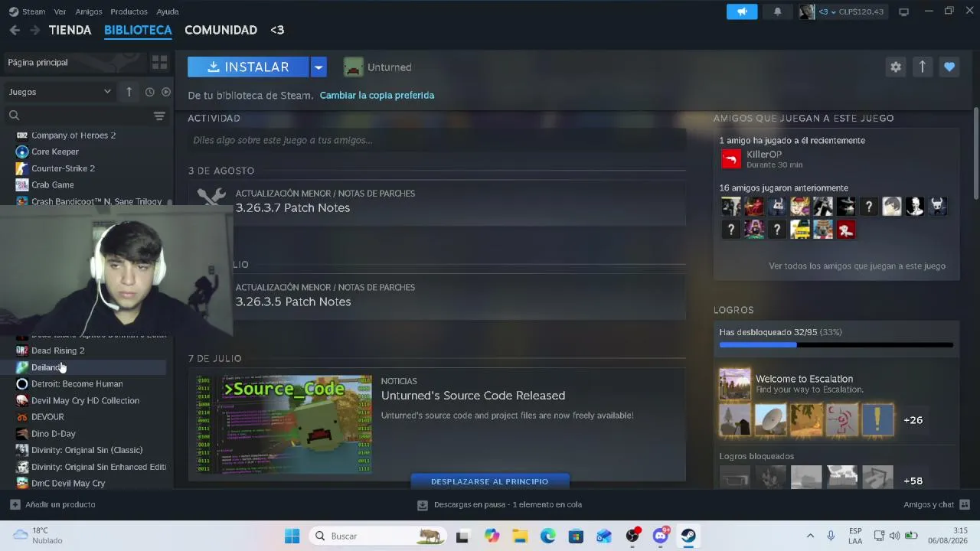Expand the +58 locked achievements
Viewport: 980px width, 551px height.
(913, 481)
